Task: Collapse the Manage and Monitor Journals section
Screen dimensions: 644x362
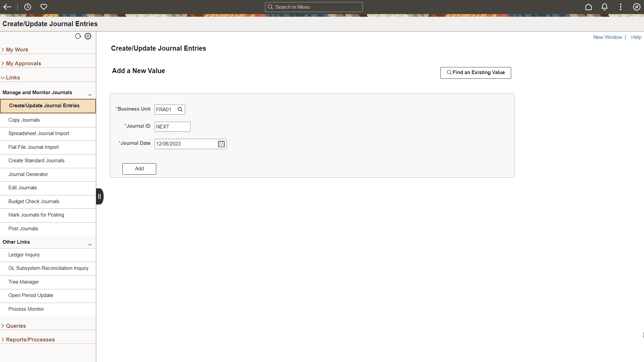Action: click(x=90, y=95)
